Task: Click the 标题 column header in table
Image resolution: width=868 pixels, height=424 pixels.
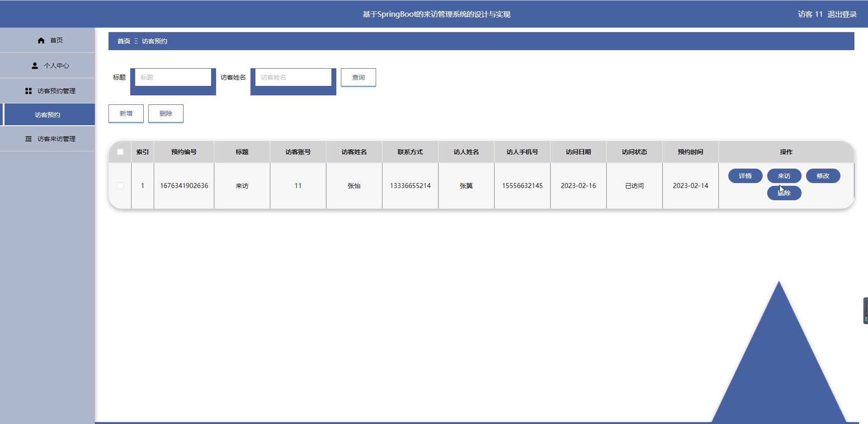Action: 242,152
